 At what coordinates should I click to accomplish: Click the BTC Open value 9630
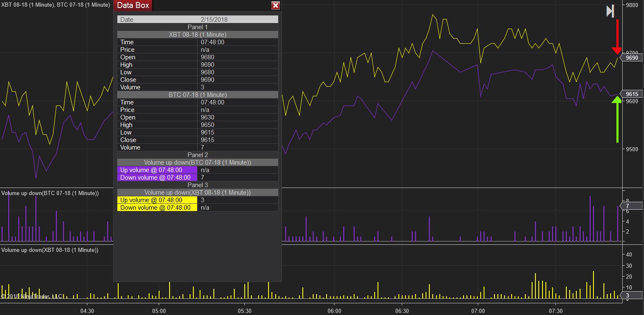[x=208, y=117]
